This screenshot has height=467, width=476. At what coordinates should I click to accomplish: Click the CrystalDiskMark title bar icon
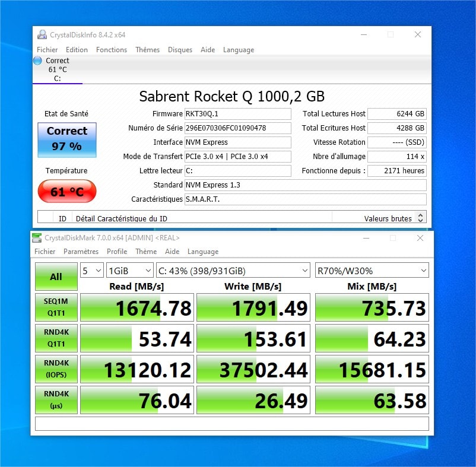(37, 237)
